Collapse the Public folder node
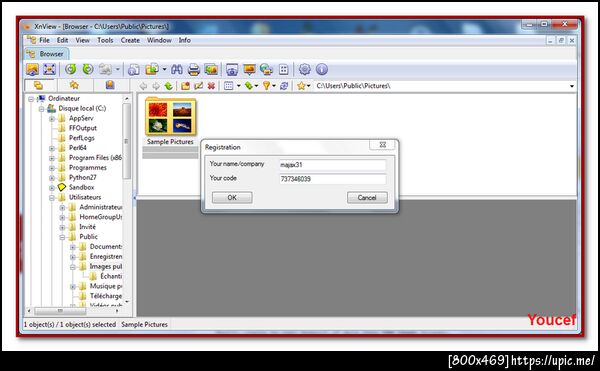This screenshot has width=600, height=371. pos(62,237)
